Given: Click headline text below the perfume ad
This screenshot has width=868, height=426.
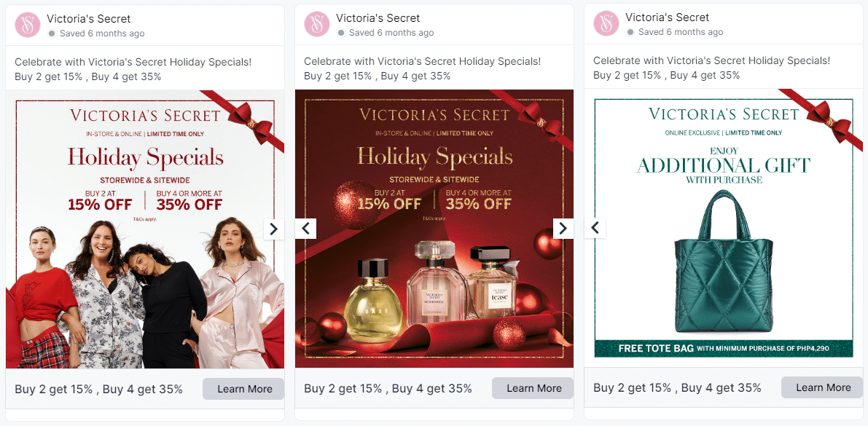Looking at the screenshot, I should tap(388, 389).
